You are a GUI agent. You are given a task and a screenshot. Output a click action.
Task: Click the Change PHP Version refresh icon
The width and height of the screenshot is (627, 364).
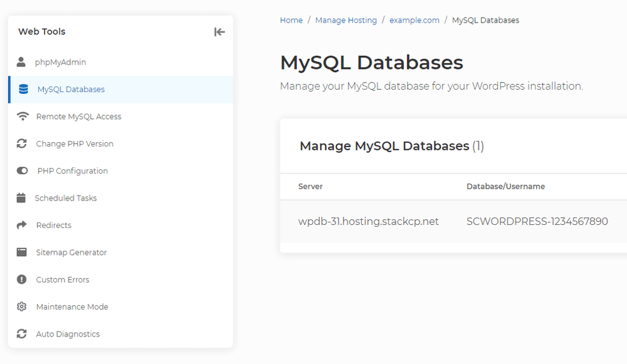[22, 143]
